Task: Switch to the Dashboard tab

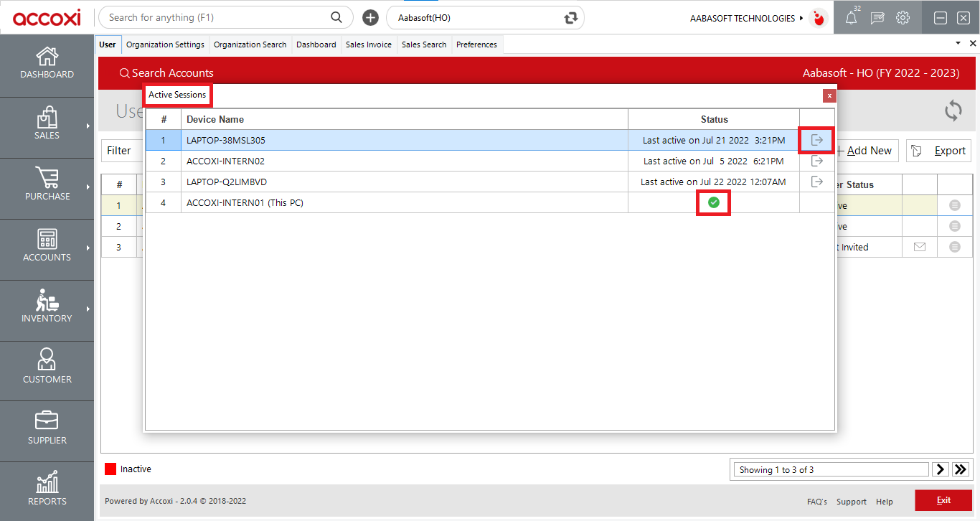Action: click(x=316, y=44)
